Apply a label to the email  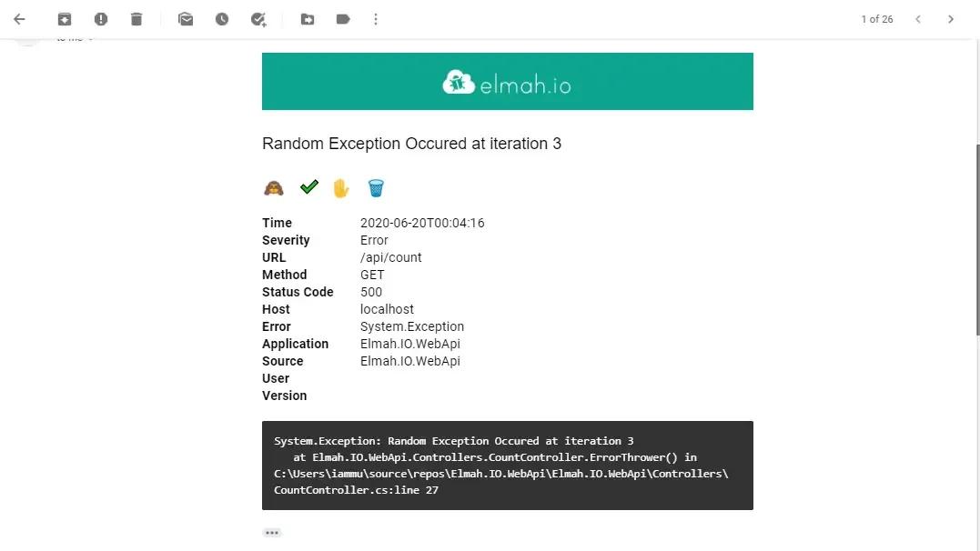[x=343, y=19]
